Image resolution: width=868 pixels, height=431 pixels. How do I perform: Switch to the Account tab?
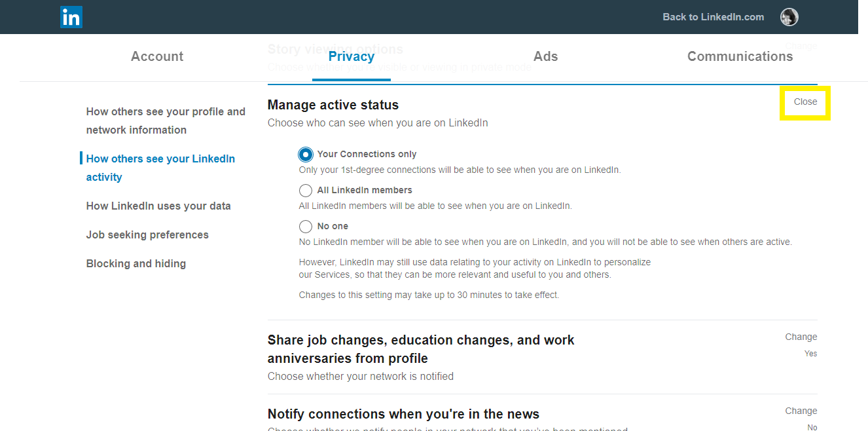pyautogui.click(x=157, y=56)
